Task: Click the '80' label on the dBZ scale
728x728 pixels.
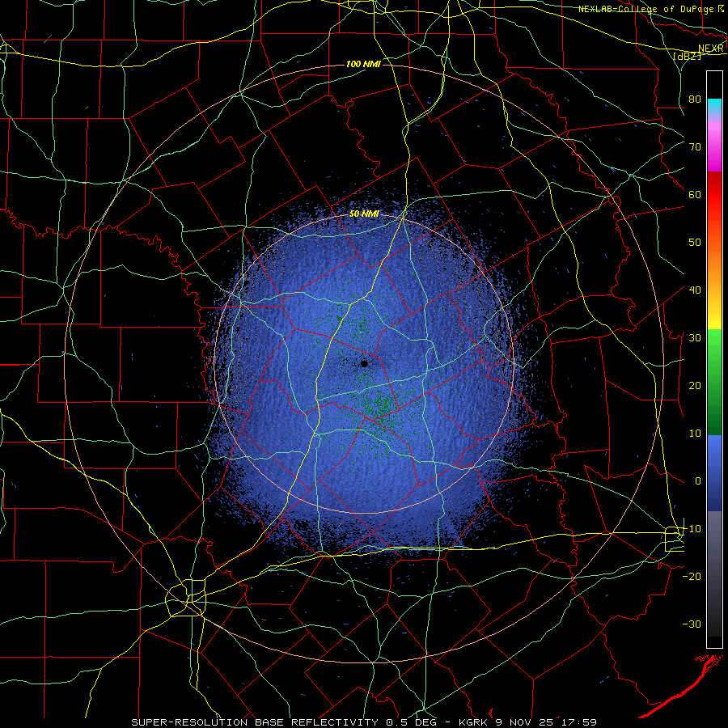Action: (x=695, y=99)
